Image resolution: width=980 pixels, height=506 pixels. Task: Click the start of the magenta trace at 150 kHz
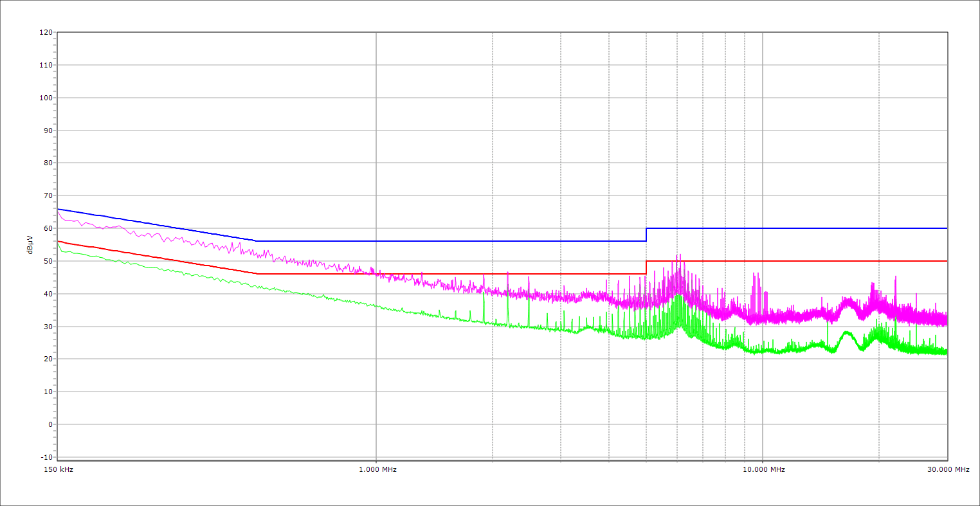pyautogui.click(x=59, y=211)
